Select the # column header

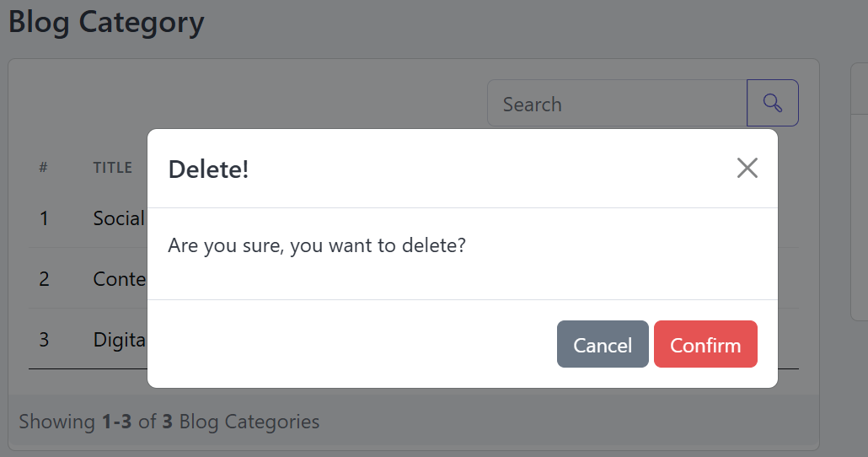[x=43, y=167]
